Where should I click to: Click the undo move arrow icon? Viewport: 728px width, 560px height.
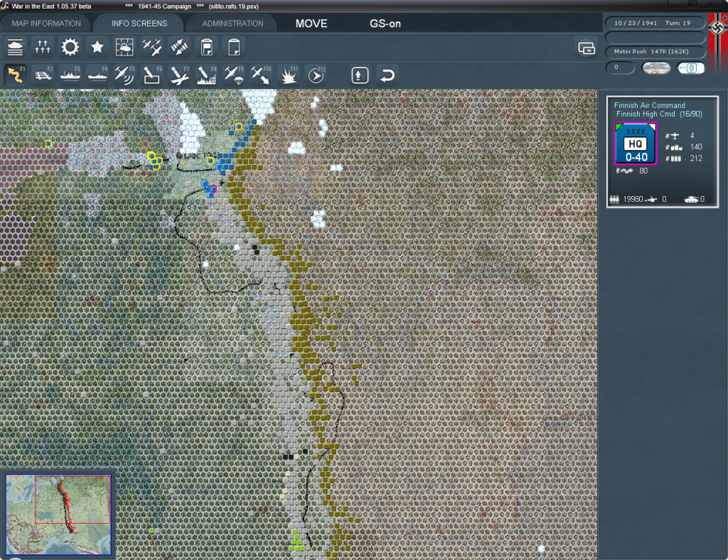click(387, 75)
